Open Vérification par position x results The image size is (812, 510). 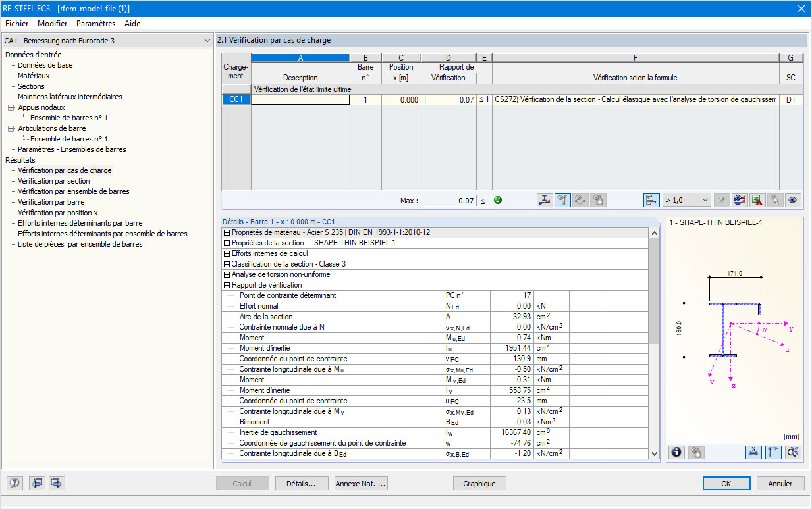[58, 213]
